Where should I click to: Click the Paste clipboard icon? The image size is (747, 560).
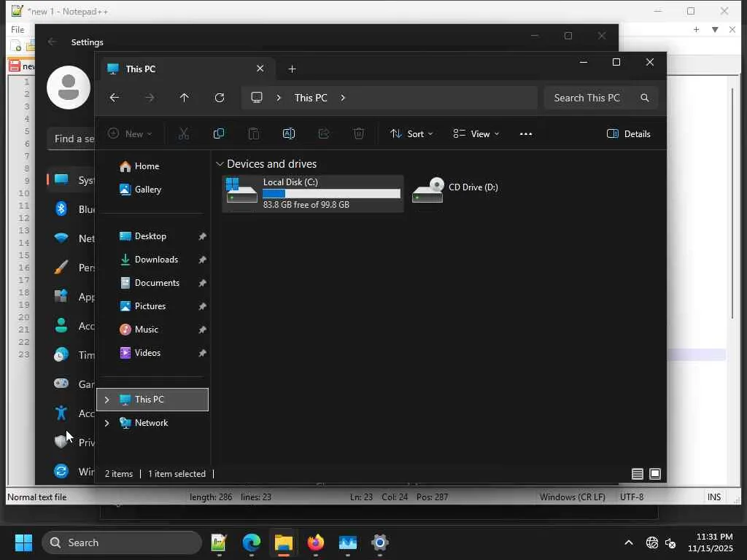[254, 134]
